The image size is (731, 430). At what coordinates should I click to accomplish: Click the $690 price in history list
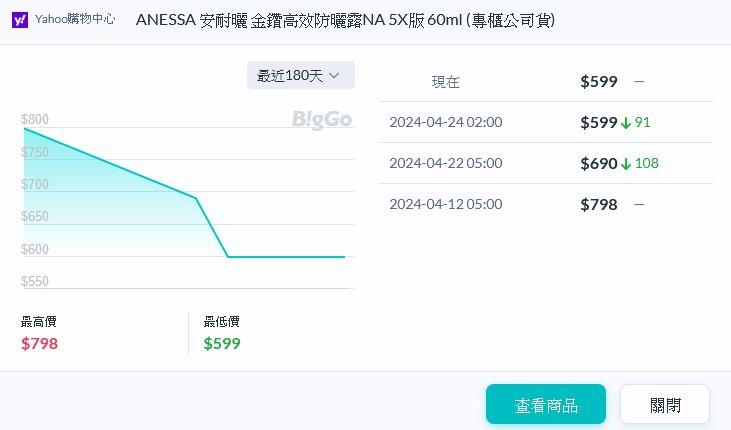(x=598, y=163)
